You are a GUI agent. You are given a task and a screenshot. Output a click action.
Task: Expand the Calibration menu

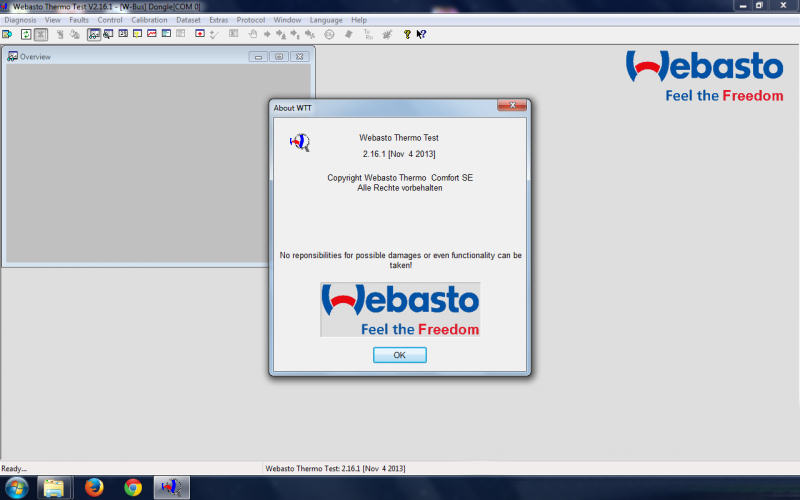point(149,20)
